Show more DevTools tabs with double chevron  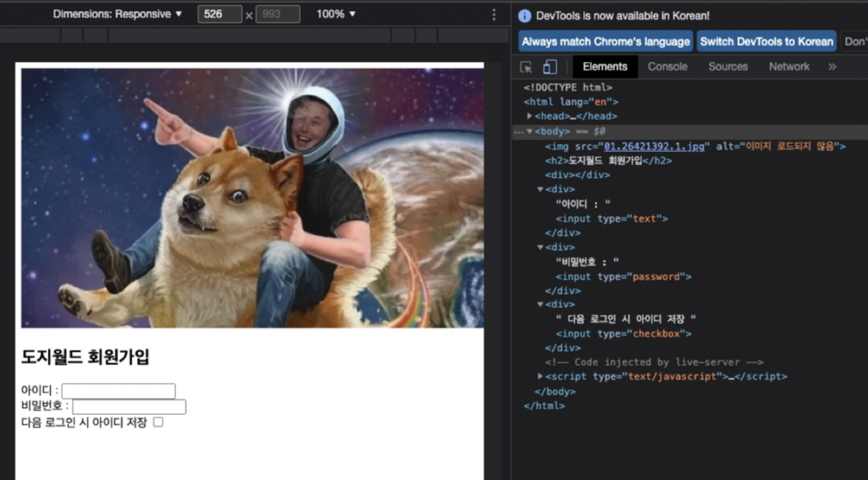click(832, 67)
